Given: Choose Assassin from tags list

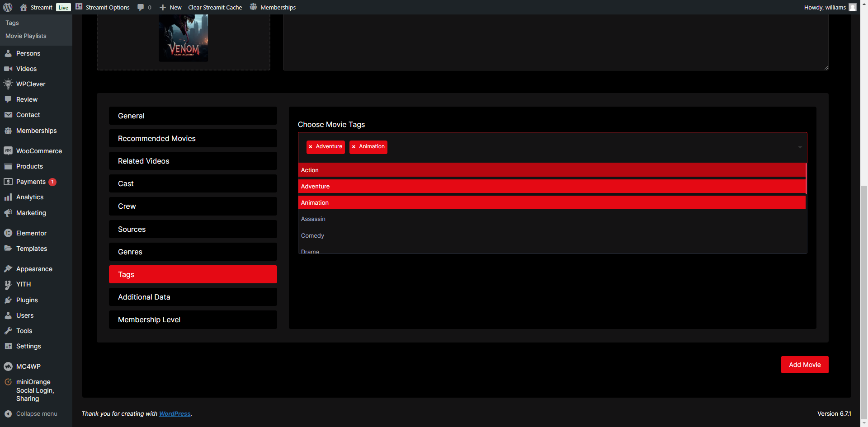Looking at the screenshot, I should point(552,219).
